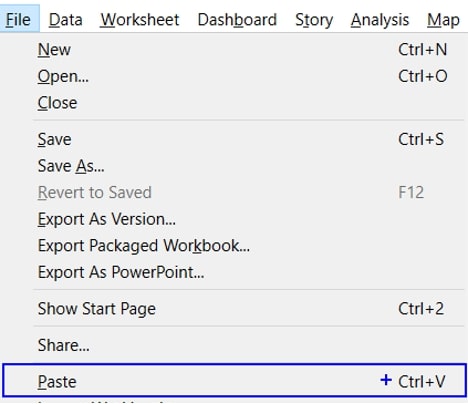Open the Story menu
Image resolution: width=468 pixels, height=404 pixels.
tap(314, 20)
